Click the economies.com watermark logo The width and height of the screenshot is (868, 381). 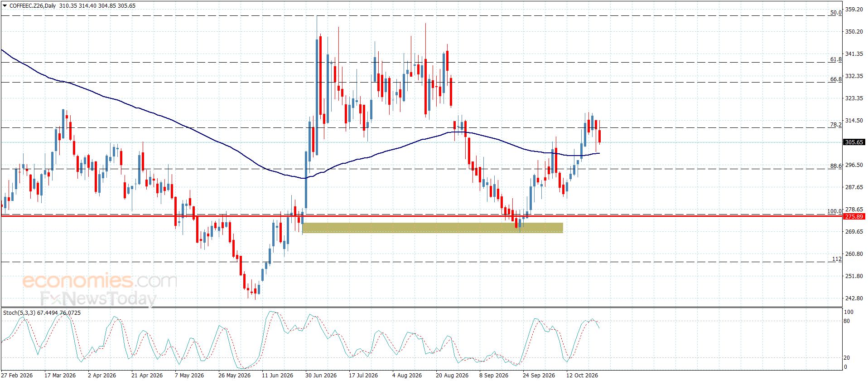100,281
